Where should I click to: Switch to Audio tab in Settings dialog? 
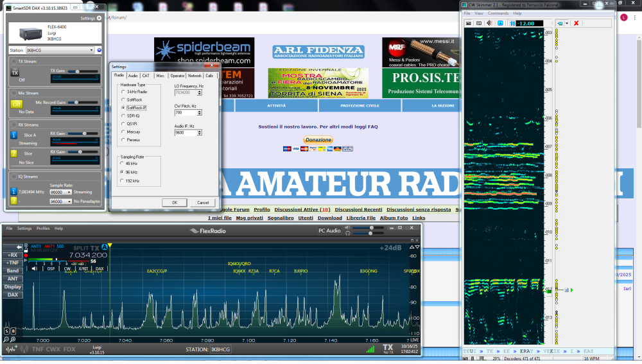click(133, 76)
